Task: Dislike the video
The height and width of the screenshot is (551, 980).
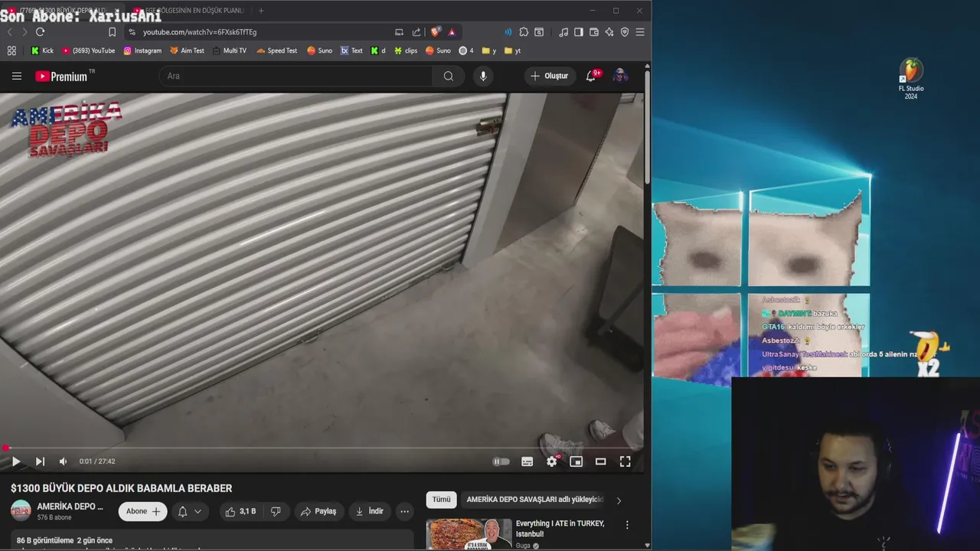Action: [276, 511]
